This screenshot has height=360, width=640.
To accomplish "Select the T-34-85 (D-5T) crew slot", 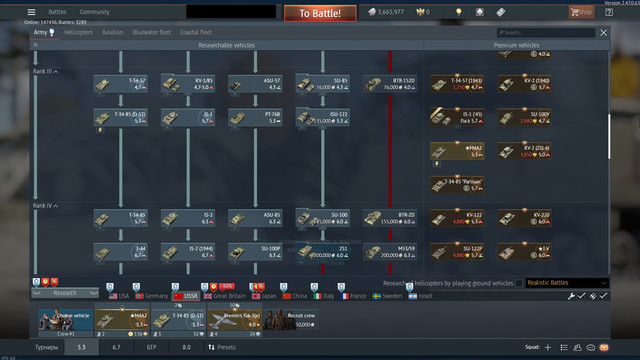I will (178, 320).
